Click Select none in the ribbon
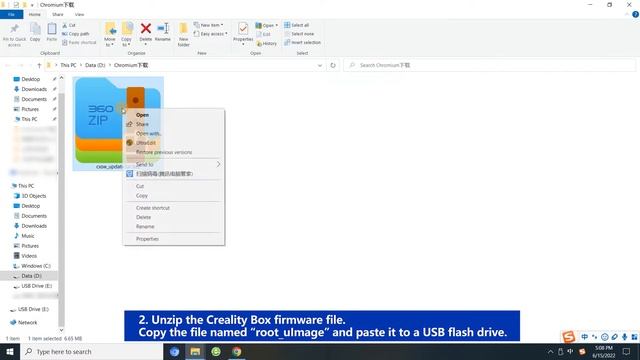 (x=299, y=34)
